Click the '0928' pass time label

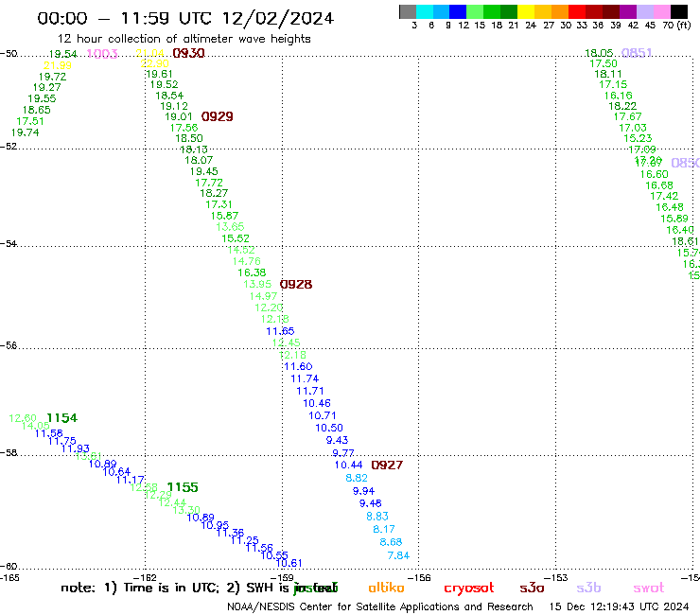[x=296, y=284]
